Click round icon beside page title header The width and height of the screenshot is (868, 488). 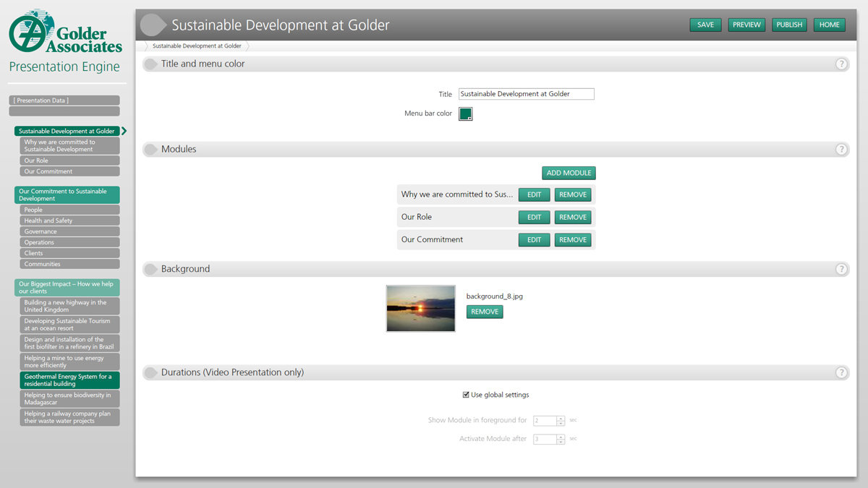[153, 25]
